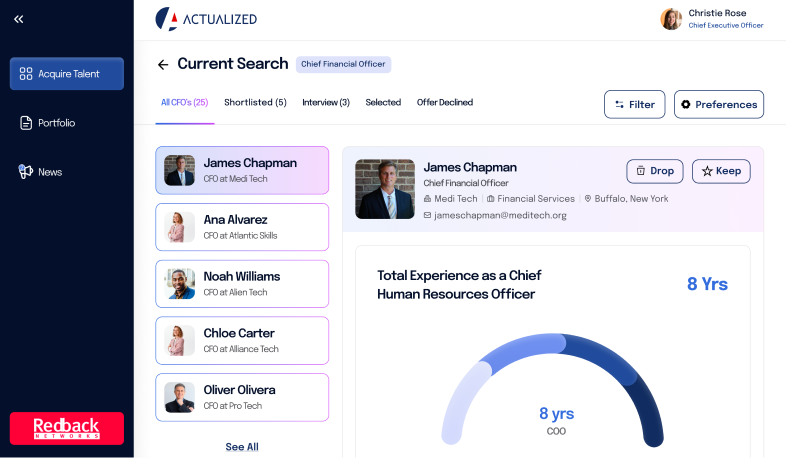Click the Actualized logo icon
The height and width of the screenshot is (458, 786).
(166, 19)
